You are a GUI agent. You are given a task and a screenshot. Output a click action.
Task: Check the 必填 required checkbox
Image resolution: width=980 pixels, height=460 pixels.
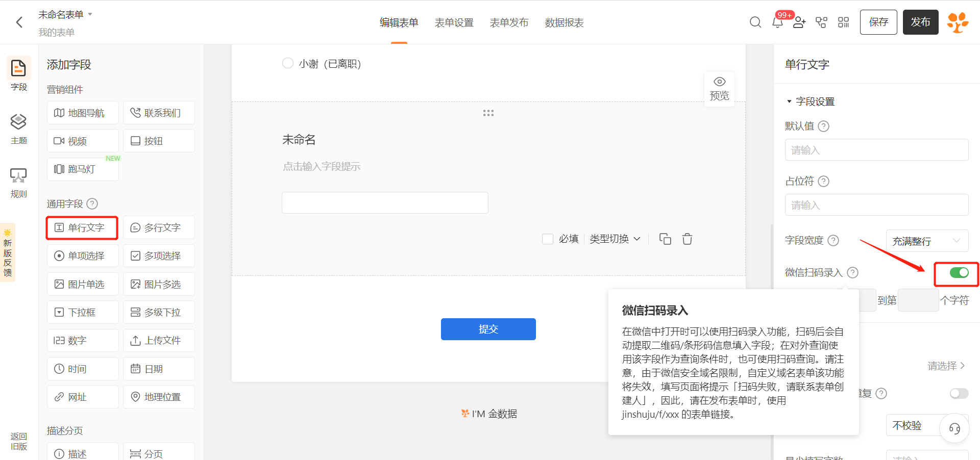coord(548,239)
